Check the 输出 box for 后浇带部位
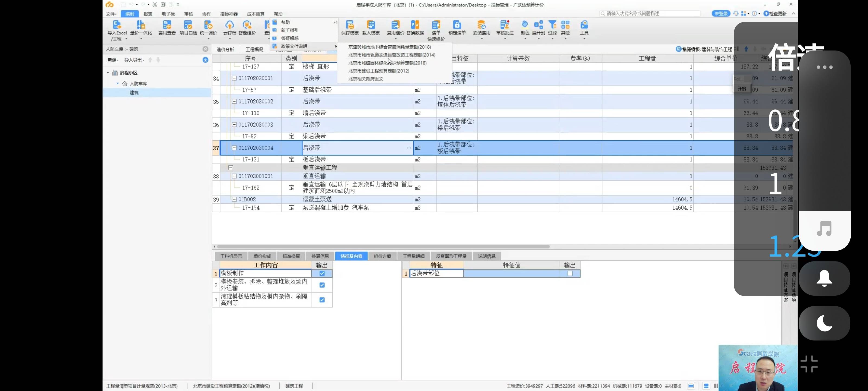The image size is (868, 391). (570, 273)
